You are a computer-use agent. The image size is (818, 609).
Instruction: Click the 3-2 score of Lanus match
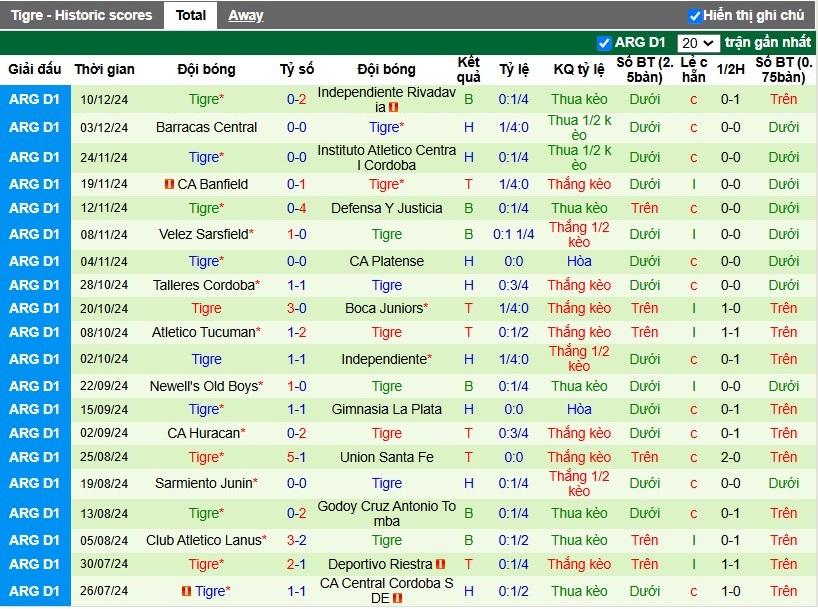[296, 540]
